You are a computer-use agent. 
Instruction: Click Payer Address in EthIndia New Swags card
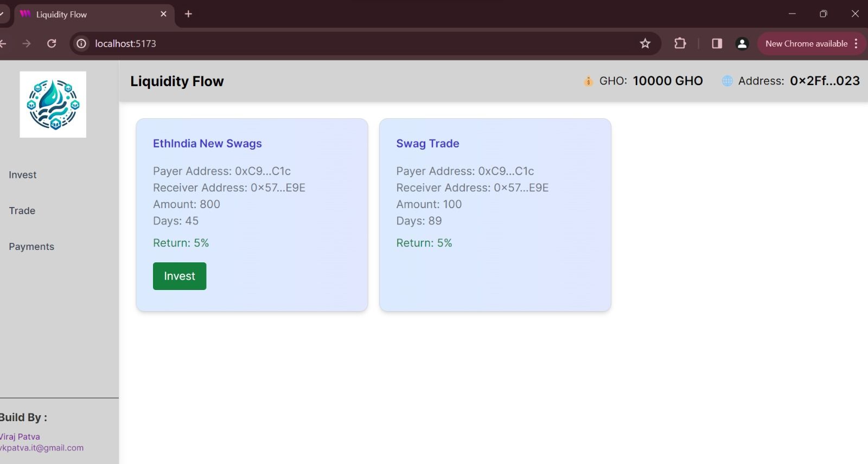point(222,171)
